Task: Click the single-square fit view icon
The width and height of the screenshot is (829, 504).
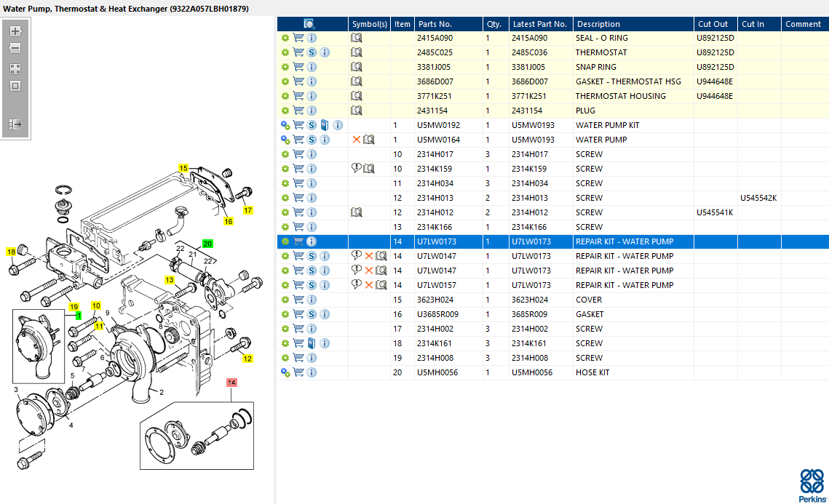Action: tap(15, 86)
